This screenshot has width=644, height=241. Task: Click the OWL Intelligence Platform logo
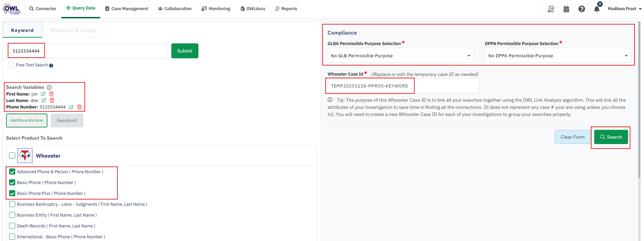click(x=12, y=9)
